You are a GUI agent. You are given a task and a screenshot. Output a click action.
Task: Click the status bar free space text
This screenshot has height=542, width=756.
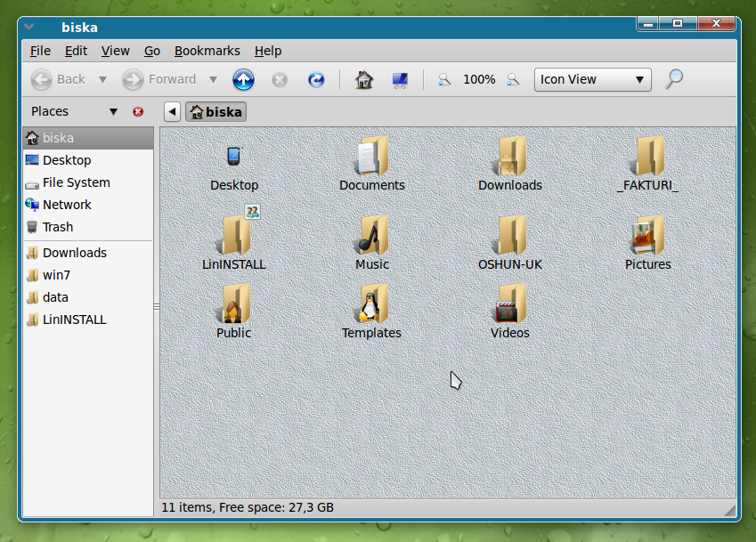tap(276, 508)
